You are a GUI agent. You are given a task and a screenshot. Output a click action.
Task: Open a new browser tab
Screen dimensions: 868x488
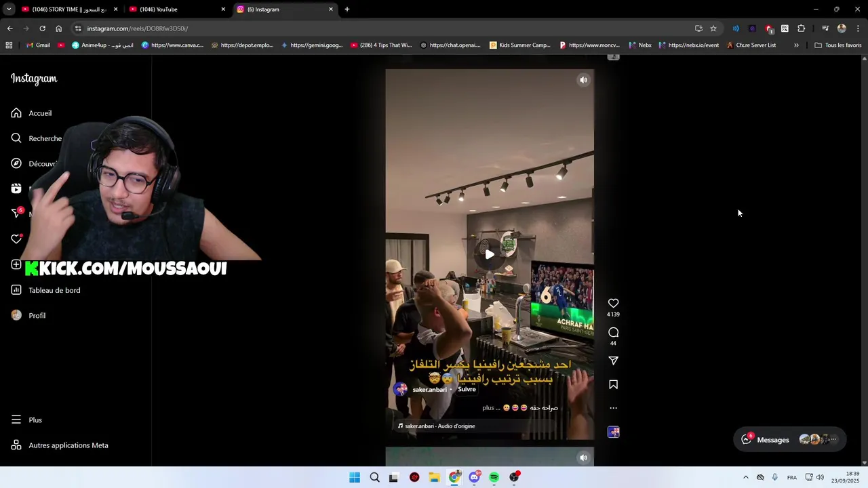coord(347,9)
